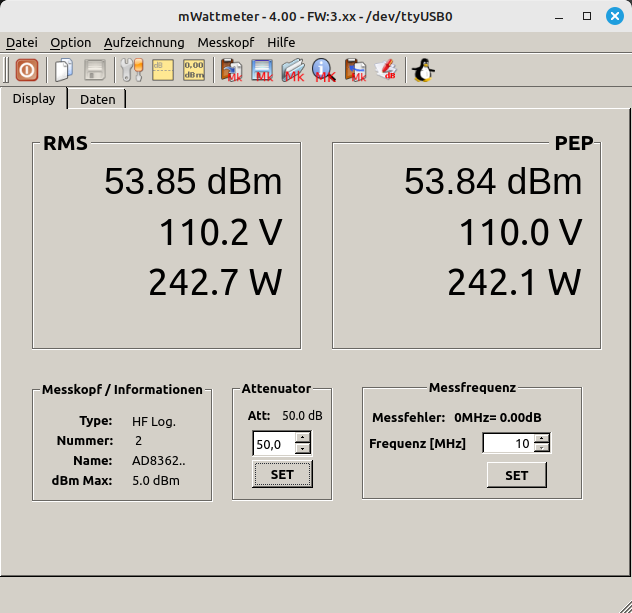Click the blue floppy Mk icon

point(263,70)
